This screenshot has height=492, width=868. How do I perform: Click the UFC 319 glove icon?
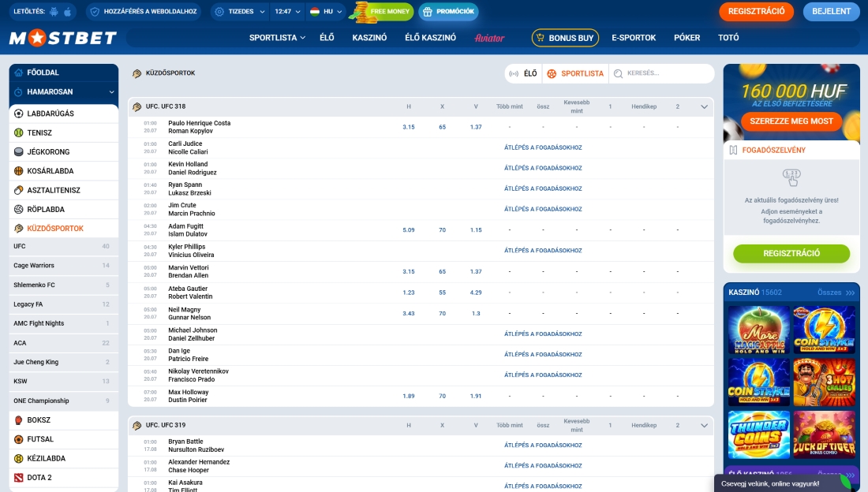coord(137,425)
